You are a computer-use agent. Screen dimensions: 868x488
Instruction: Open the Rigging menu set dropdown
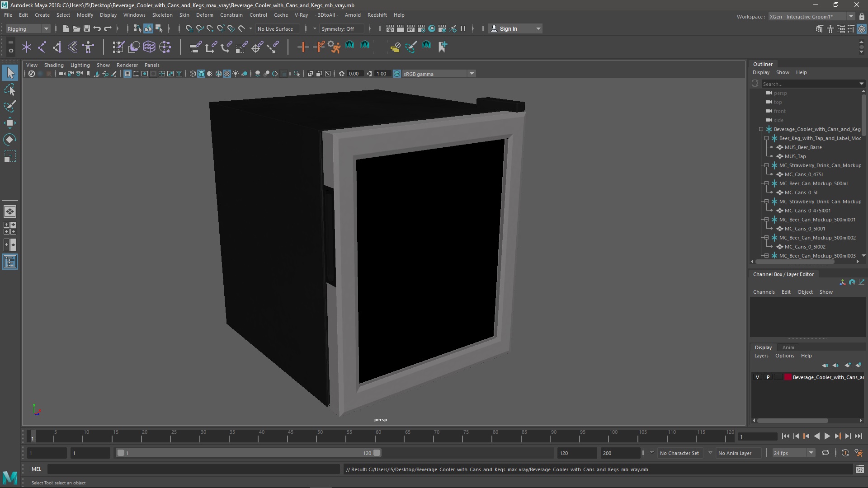point(28,28)
